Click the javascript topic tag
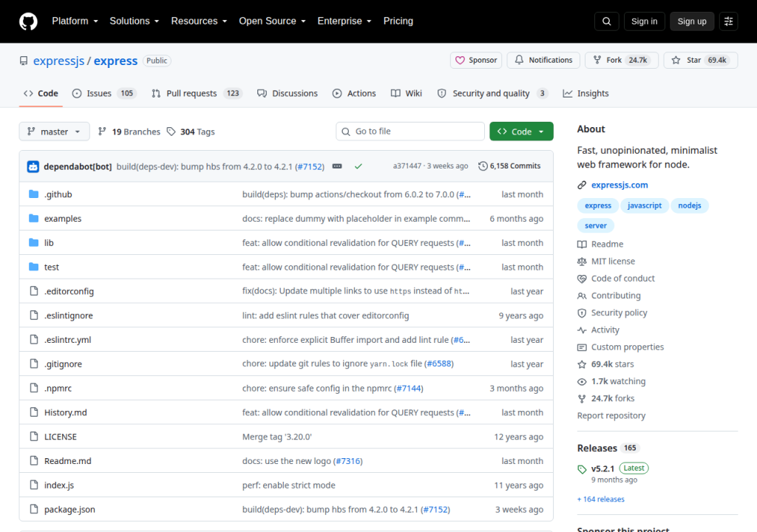757x532 pixels. (x=645, y=205)
